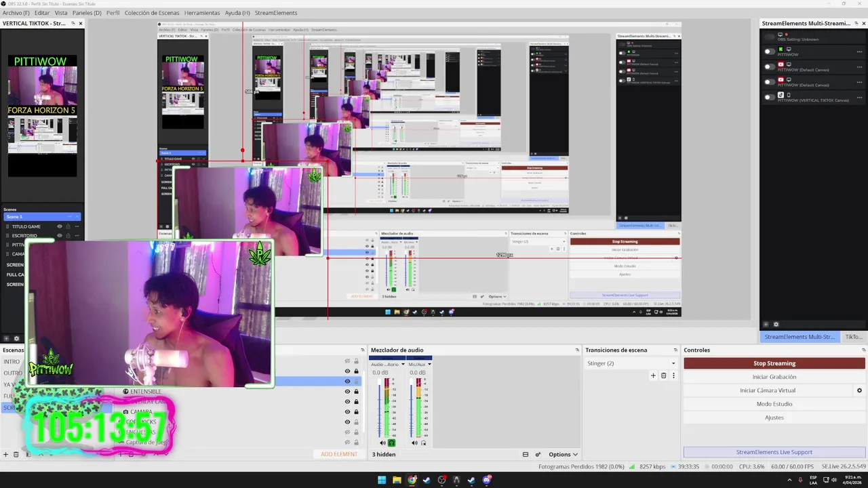The image size is (868, 488).
Task: Delete selected scene using the trash icon
Action: click(16, 454)
